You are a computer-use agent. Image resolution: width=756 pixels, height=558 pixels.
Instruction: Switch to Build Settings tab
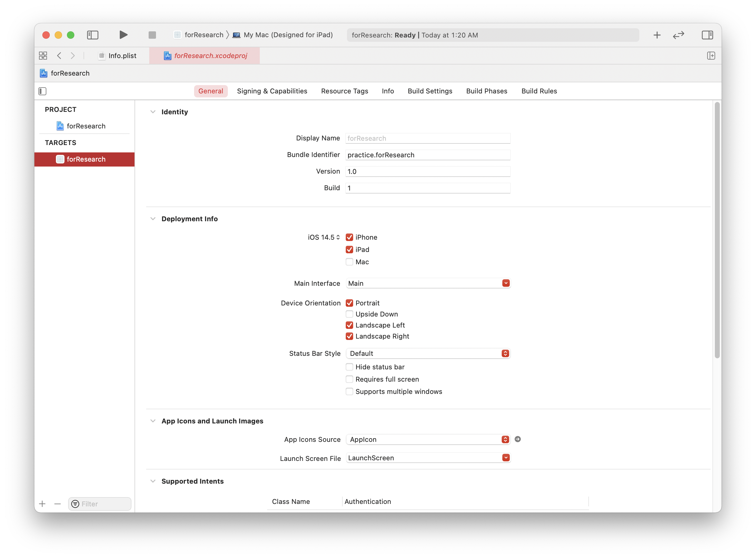pos(430,91)
